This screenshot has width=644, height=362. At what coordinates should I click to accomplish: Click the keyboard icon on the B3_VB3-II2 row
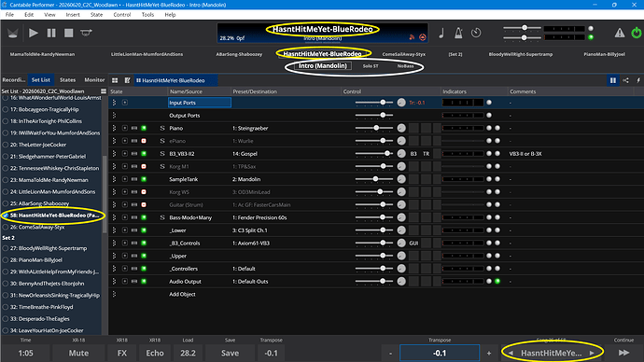[134, 154]
